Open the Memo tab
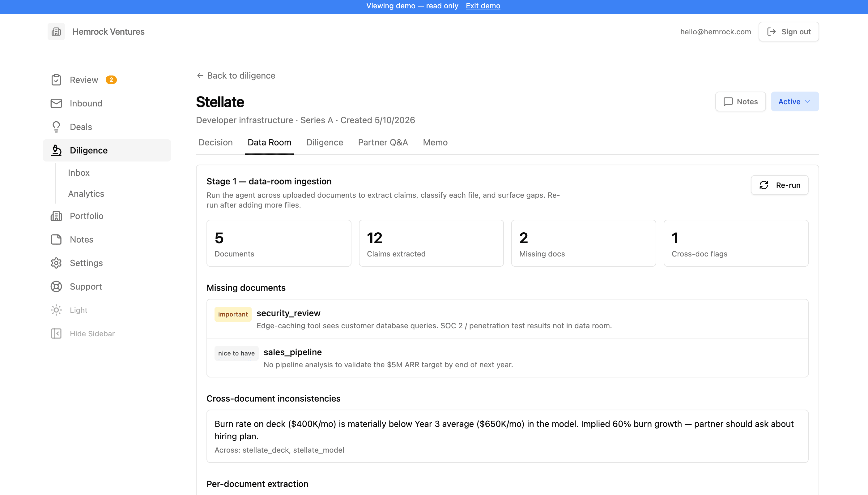The image size is (868, 495). [435, 142]
